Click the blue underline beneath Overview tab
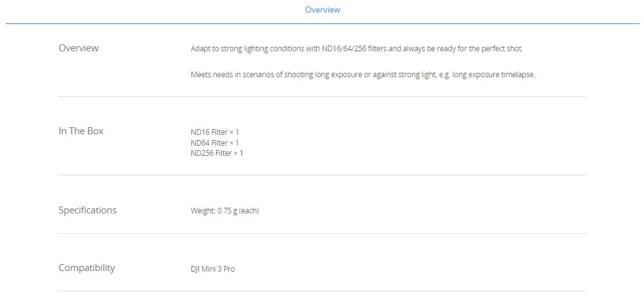 [x=323, y=24]
